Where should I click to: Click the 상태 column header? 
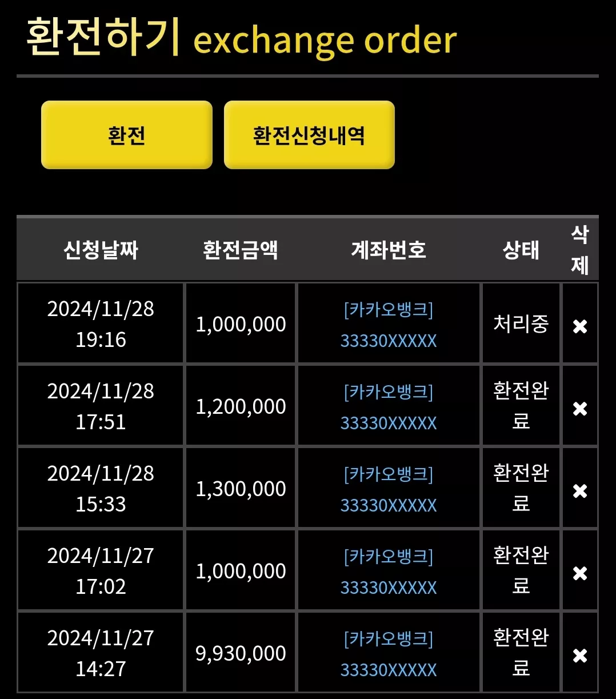[x=521, y=250]
